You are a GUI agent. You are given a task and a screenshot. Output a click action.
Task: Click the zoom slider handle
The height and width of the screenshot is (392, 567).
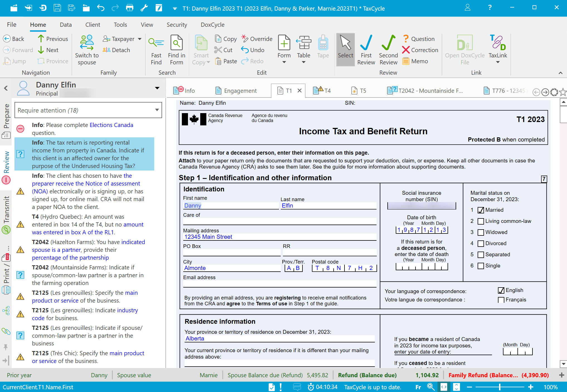click(x=500, y=387)
